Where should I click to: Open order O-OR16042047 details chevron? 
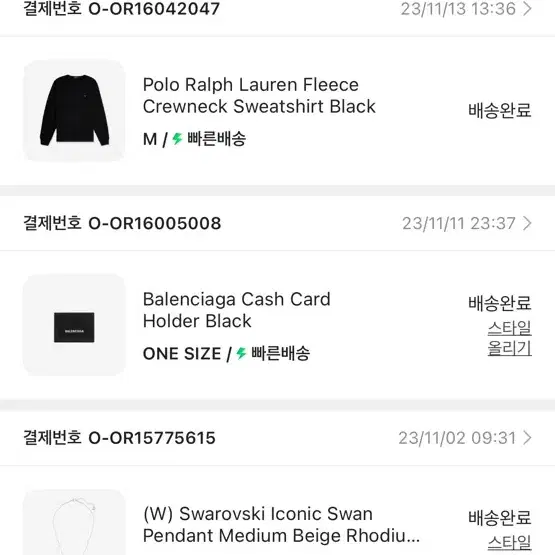point(527,8)
